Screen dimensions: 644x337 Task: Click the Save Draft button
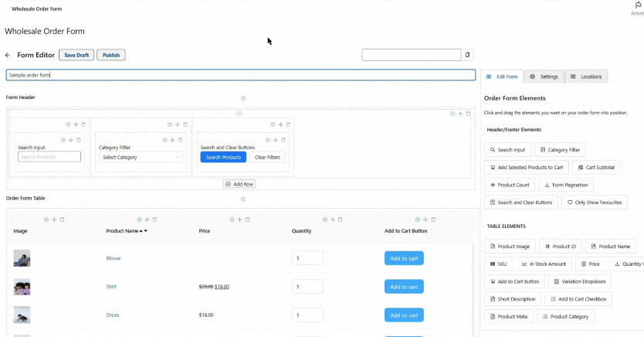coord(76,55)
